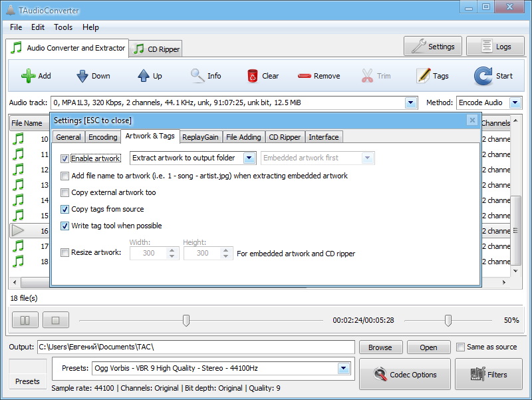The width and height of the screenshot is (532, 400).
Task: Open the File Adding settings tab
Action: 243,137
